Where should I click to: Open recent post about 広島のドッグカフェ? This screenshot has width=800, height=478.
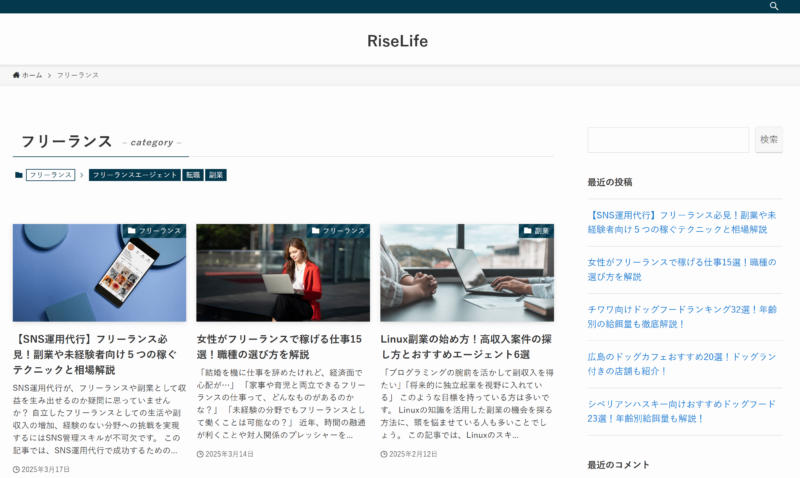(684, 363)
